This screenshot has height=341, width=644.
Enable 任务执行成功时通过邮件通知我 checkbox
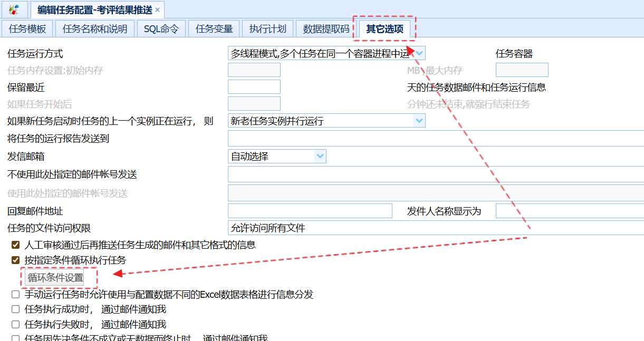(x=16, y=309)
